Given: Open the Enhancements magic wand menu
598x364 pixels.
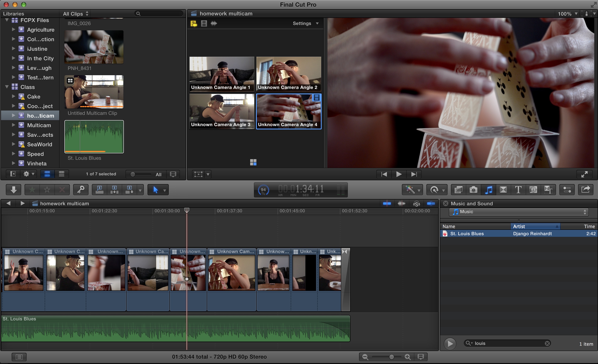Looking at the screenshot, I should pyautogui.click(x=412, y=189).
